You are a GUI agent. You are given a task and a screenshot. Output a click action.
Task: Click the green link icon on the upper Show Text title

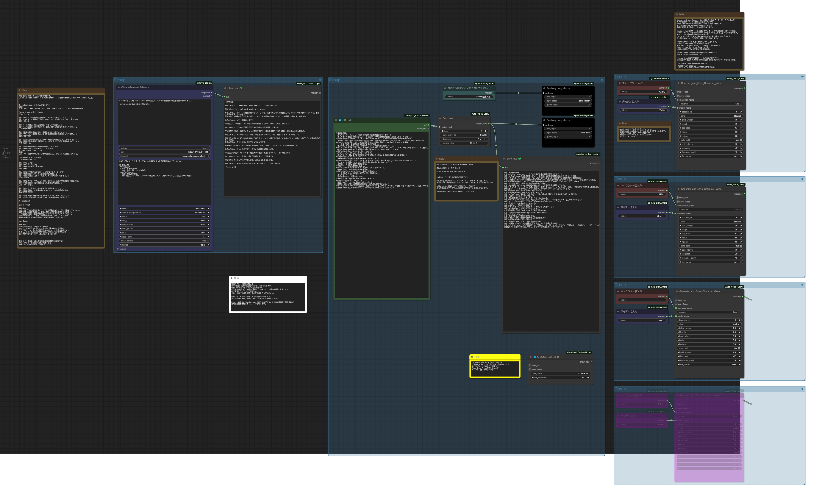[241, 88]
